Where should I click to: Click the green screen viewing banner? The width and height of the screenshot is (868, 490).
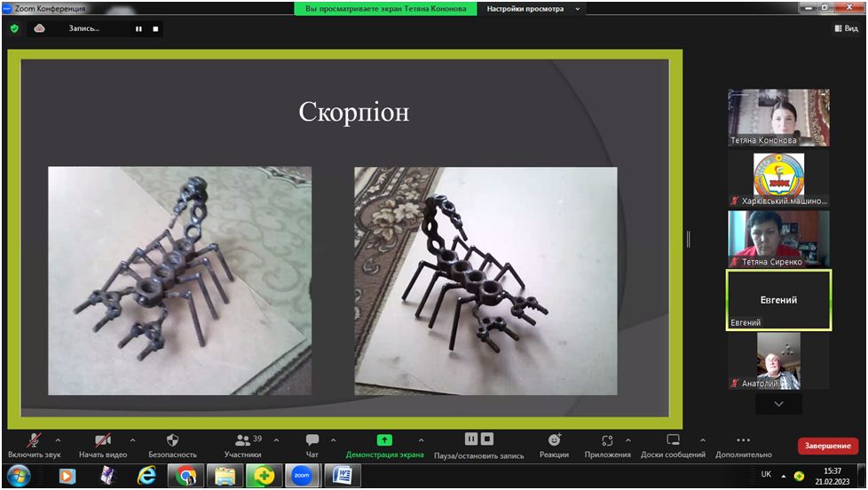click(x=385, y=9)
